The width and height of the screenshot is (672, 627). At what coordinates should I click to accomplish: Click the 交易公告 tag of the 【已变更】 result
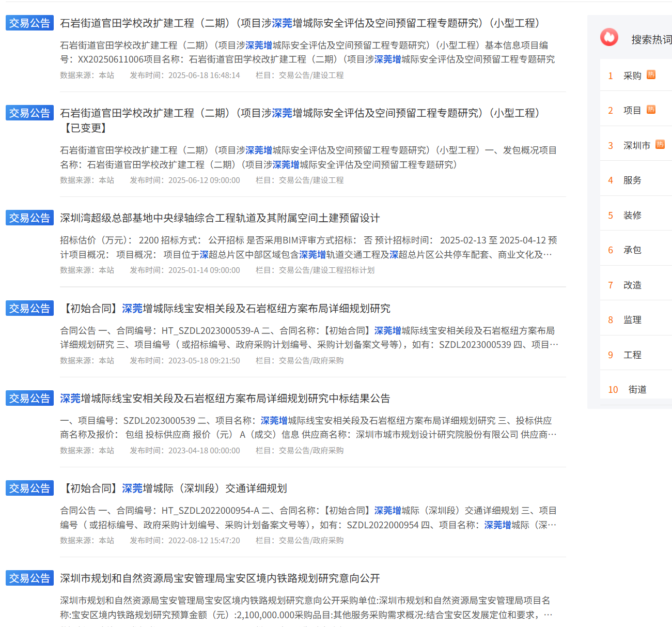29,113
